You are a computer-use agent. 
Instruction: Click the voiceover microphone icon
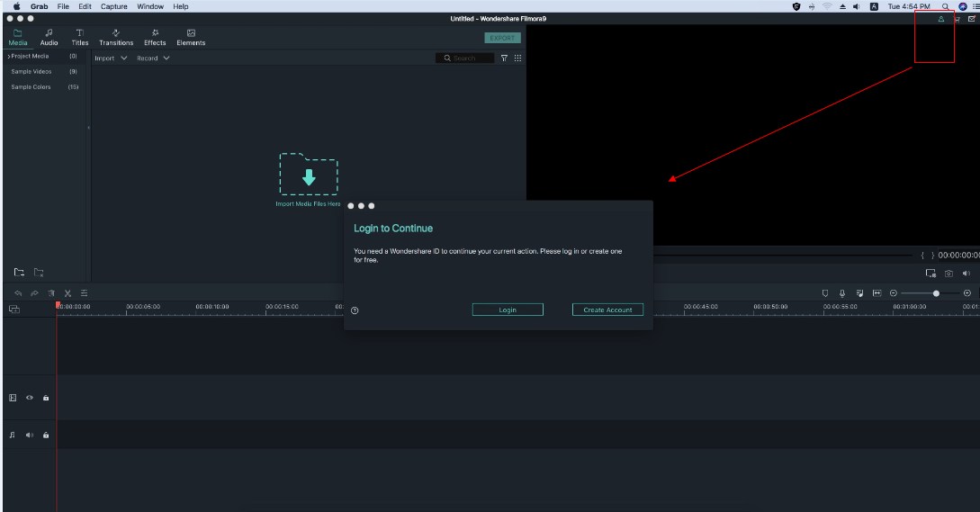[x=842, y=293]
